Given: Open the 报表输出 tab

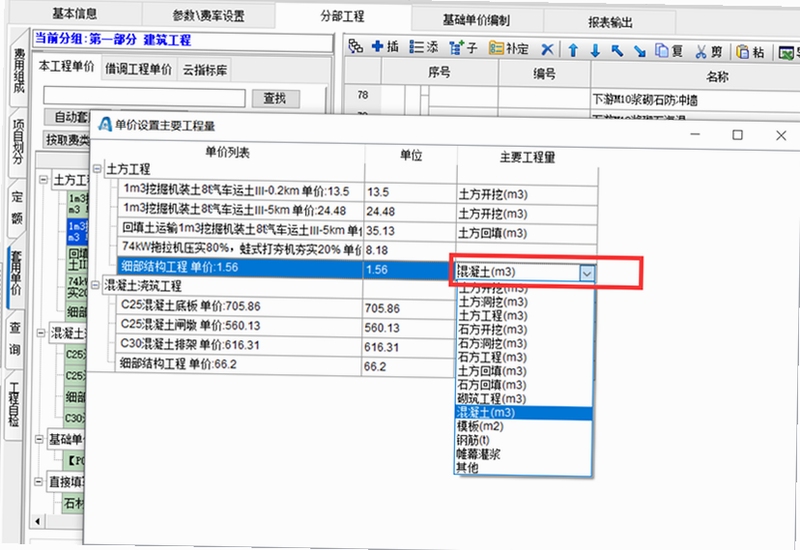Looking at the screenshot, I should click(x=610, y=22).
